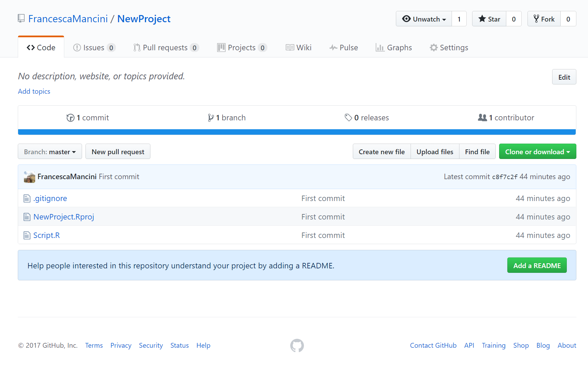Open the Training footer link

pos(494,345)
